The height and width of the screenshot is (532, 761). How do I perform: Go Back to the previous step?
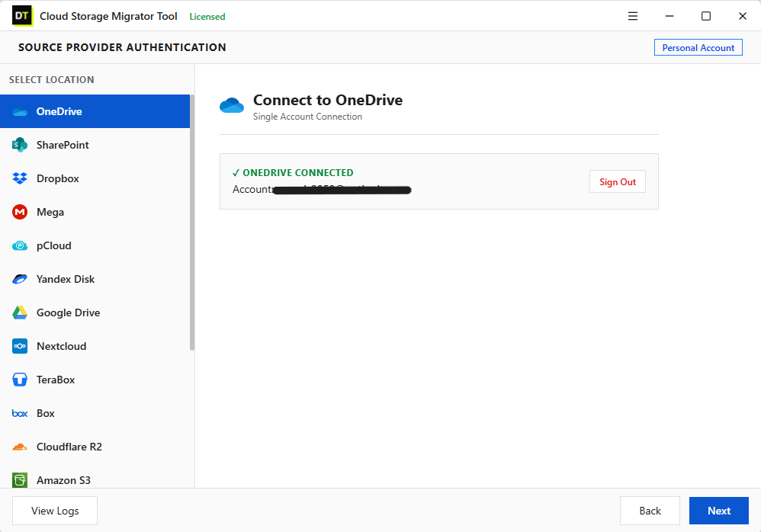(650, 511)
